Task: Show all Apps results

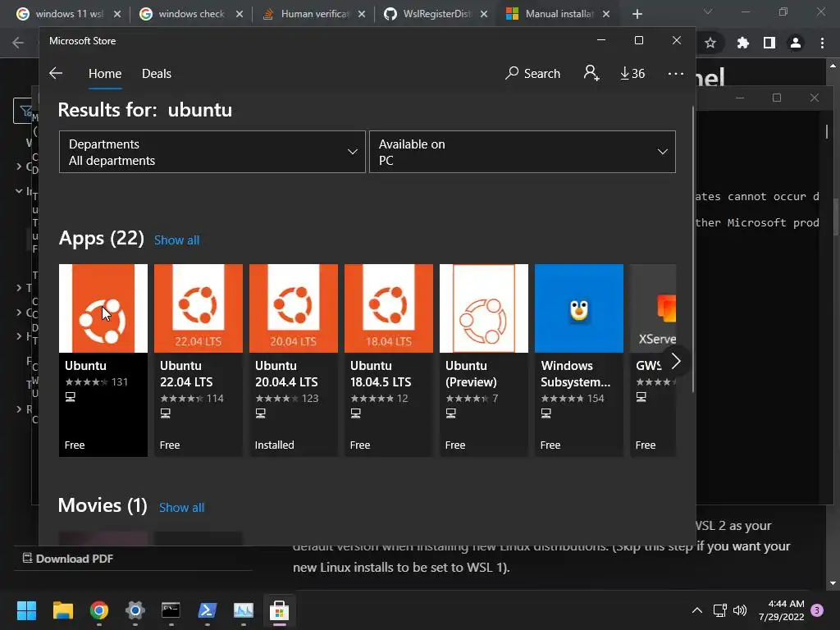Action: (x=177, y=240)
